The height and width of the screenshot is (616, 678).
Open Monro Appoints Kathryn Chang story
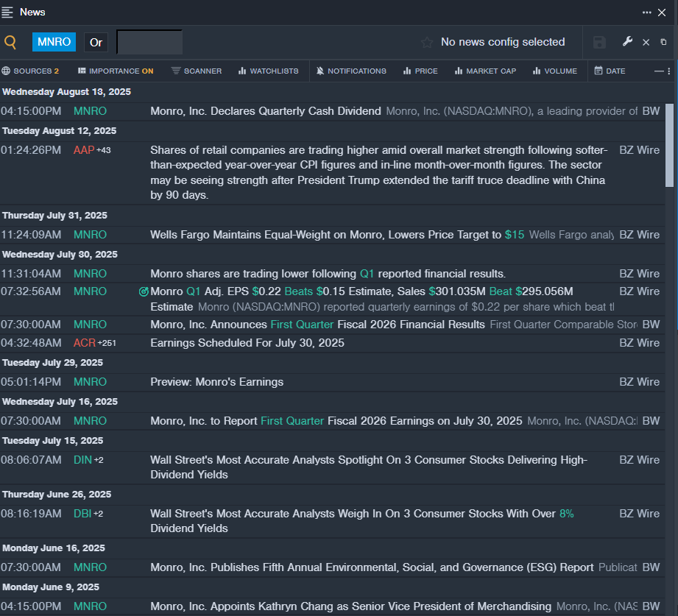point(350,606)
